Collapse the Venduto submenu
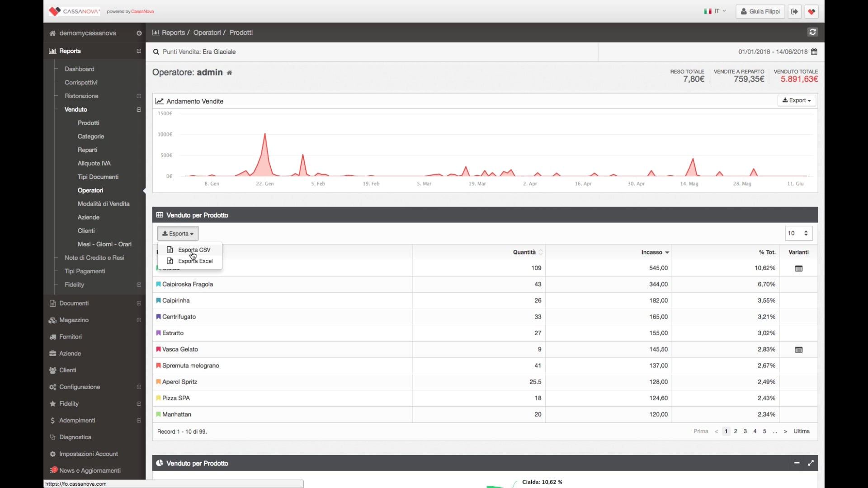This screenshot has height=488, width=868. (x=139, y=110)
